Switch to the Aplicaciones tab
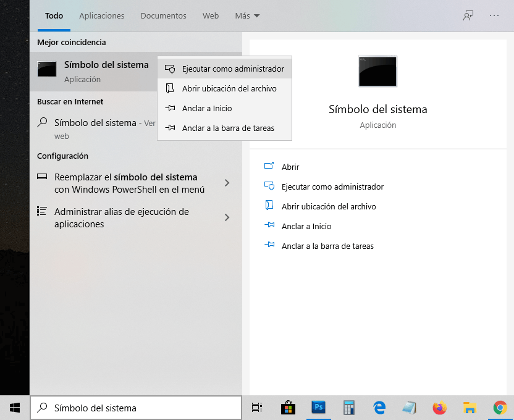 click(101, 15)
